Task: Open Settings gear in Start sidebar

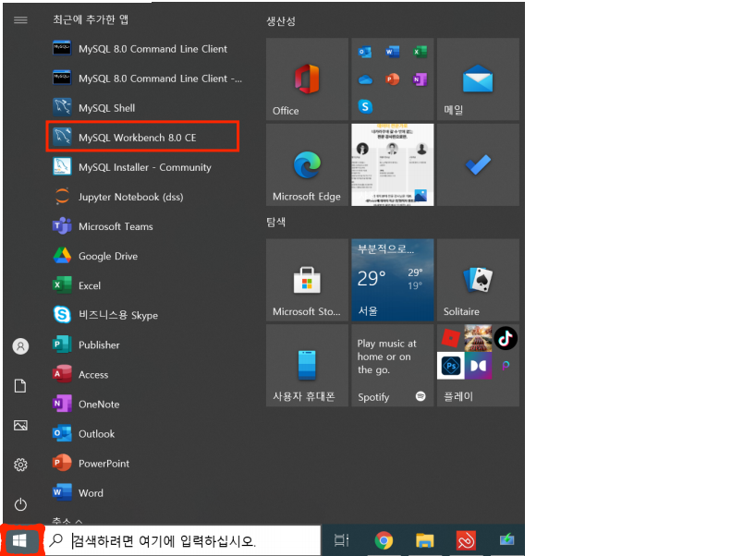Action: (x=20, y=465)
